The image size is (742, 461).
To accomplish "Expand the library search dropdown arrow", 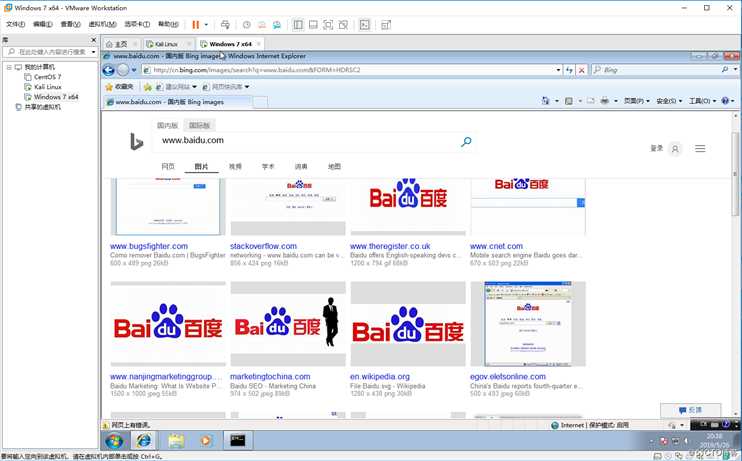I will point(93,52).
